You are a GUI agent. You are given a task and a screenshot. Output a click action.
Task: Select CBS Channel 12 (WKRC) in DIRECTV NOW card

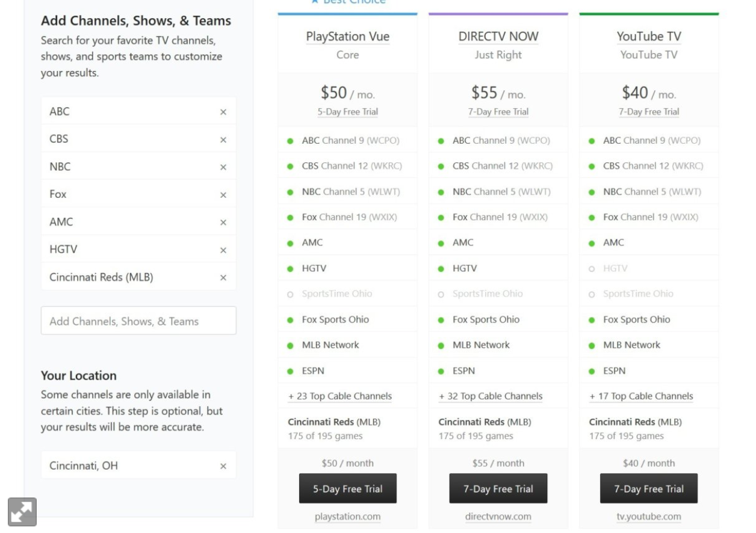point(502,166)
